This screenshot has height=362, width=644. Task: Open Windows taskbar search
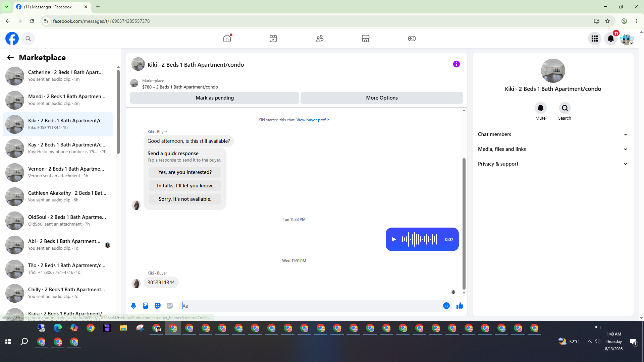24,342
